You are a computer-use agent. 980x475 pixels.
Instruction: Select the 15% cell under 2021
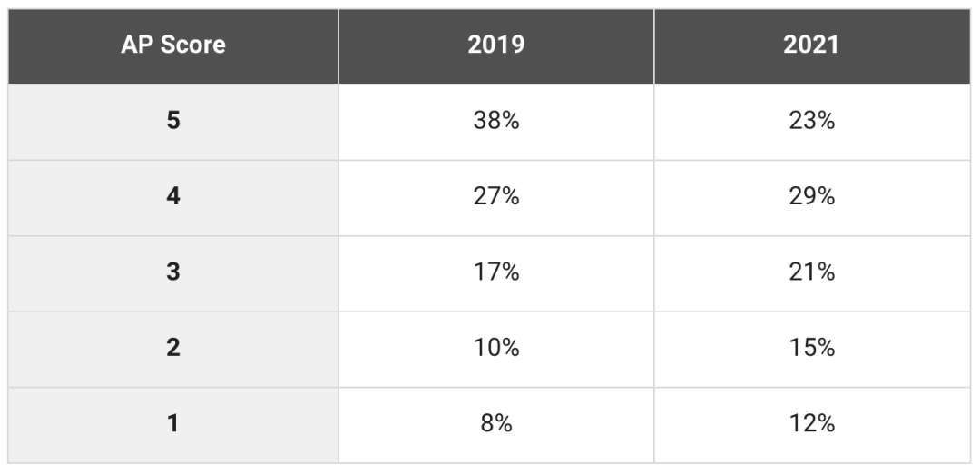point(811,349)
